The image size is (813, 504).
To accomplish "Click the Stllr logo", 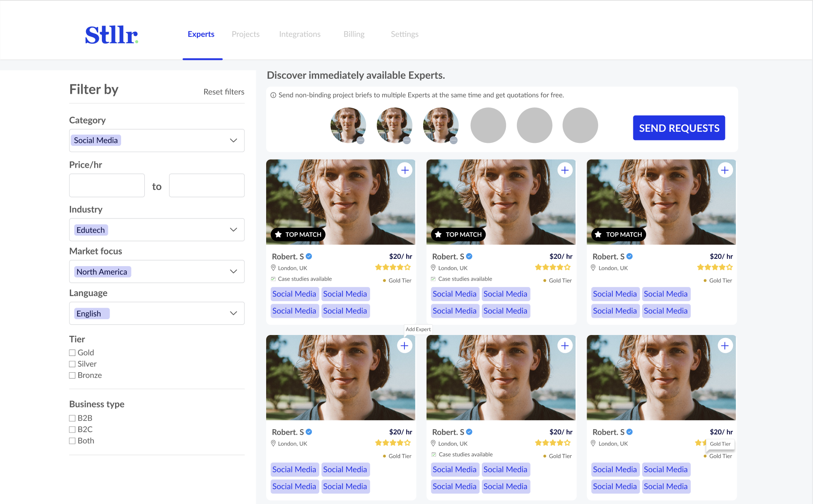I will pyautogui.click(x=111, y=35).
